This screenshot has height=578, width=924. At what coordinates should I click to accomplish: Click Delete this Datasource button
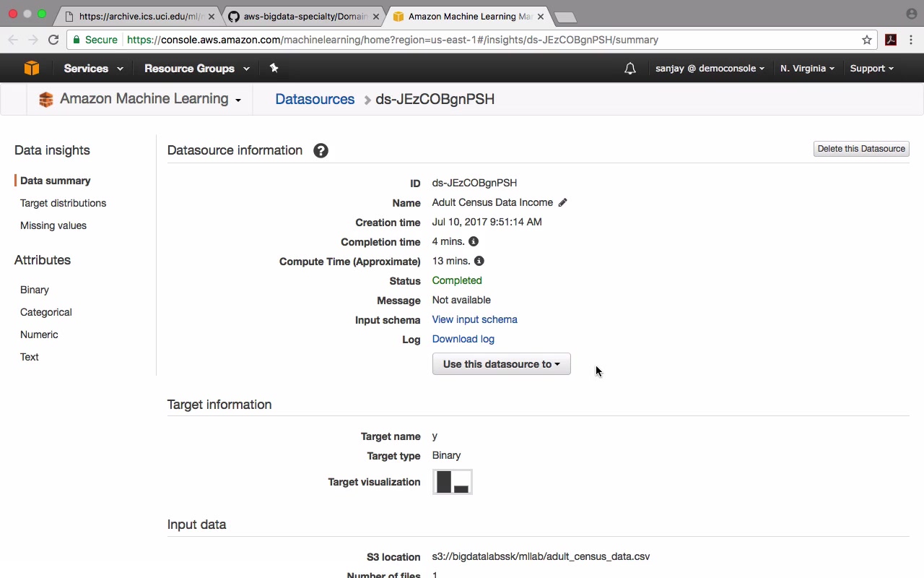(861, 149)
